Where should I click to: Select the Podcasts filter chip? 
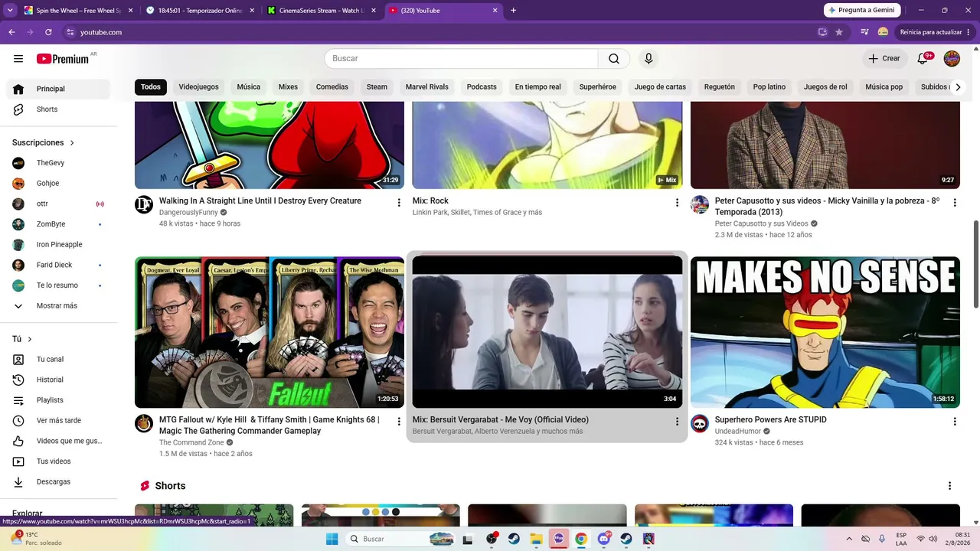click(x=482, y=87)
